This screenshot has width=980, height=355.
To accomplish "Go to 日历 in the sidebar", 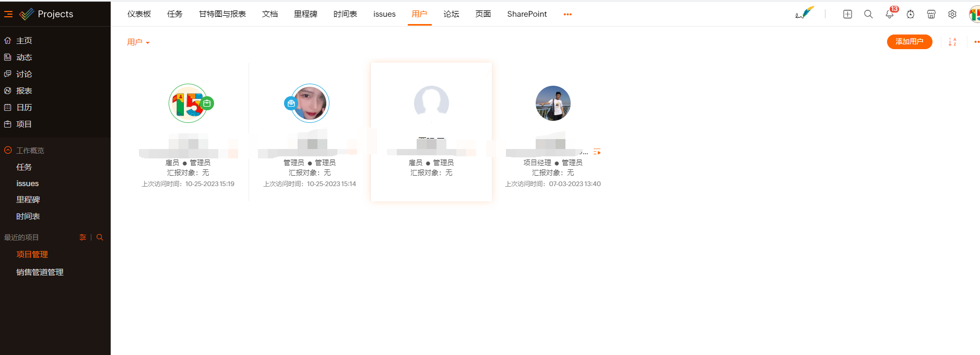I will [24, 107].
